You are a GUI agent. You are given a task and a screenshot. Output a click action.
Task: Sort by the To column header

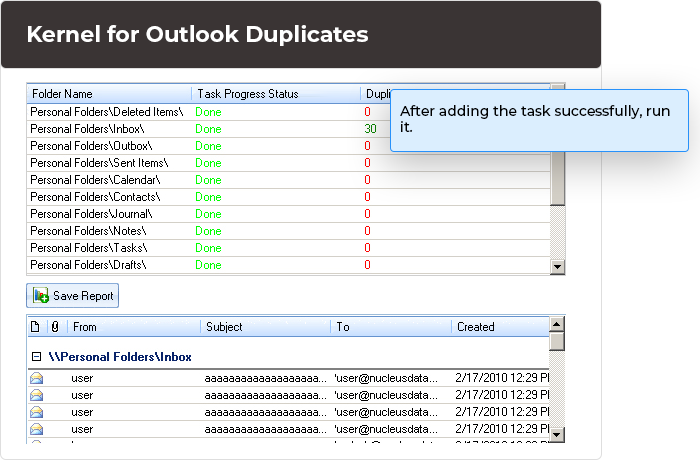coord(391,327)
